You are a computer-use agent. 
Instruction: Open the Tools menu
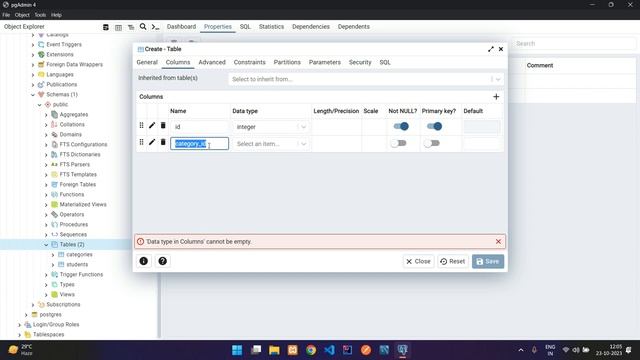coord(40,15)
